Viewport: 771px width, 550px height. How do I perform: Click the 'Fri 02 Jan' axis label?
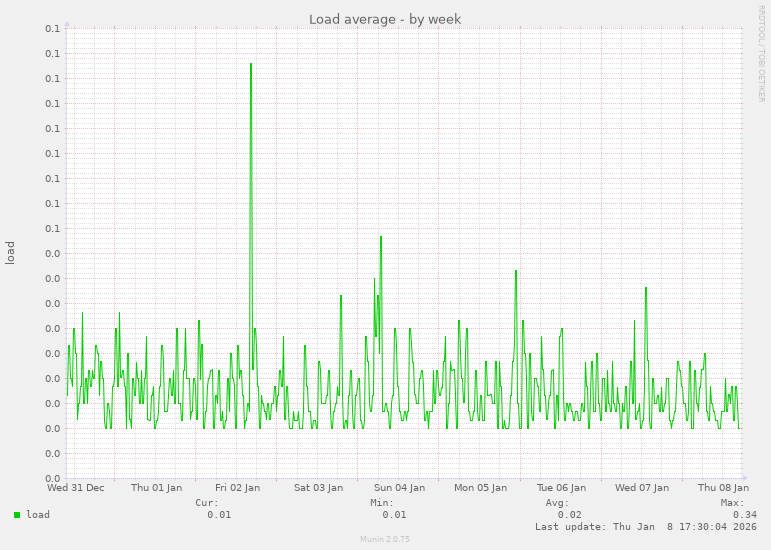[237, 488]
